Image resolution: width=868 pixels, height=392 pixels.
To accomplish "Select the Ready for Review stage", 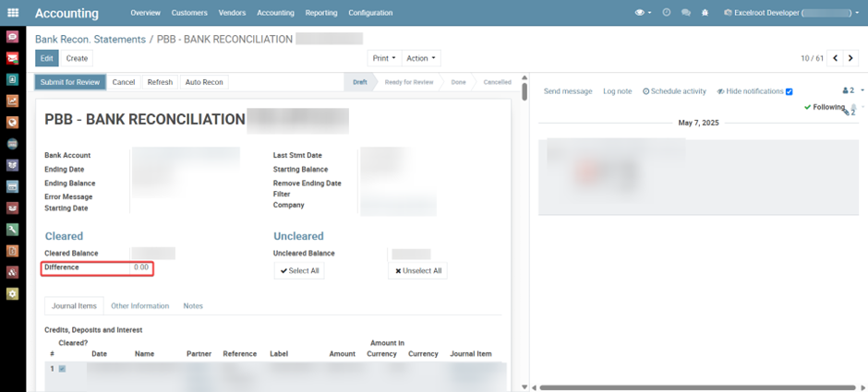I will point(410,82).
